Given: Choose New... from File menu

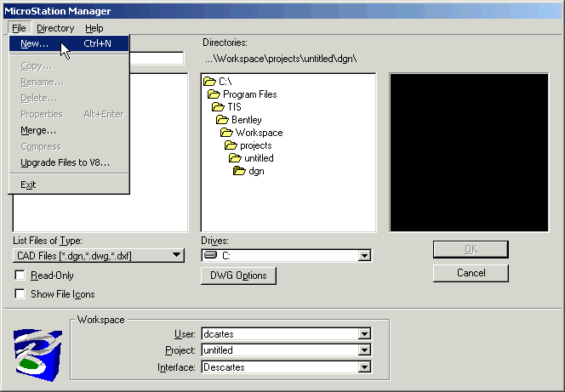Looking at the screenshot, I should (x=69, y=43).
